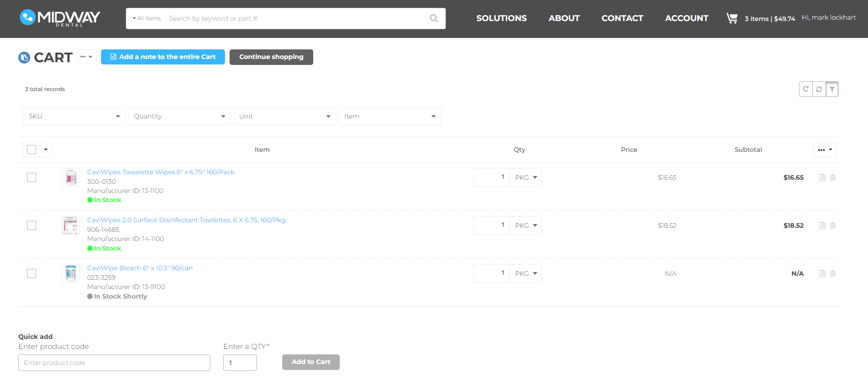Click CaviWipes 2.0 product thumbnail
Image resolution: width=868 pixels, height=391 pixels.
coord(71,225)
